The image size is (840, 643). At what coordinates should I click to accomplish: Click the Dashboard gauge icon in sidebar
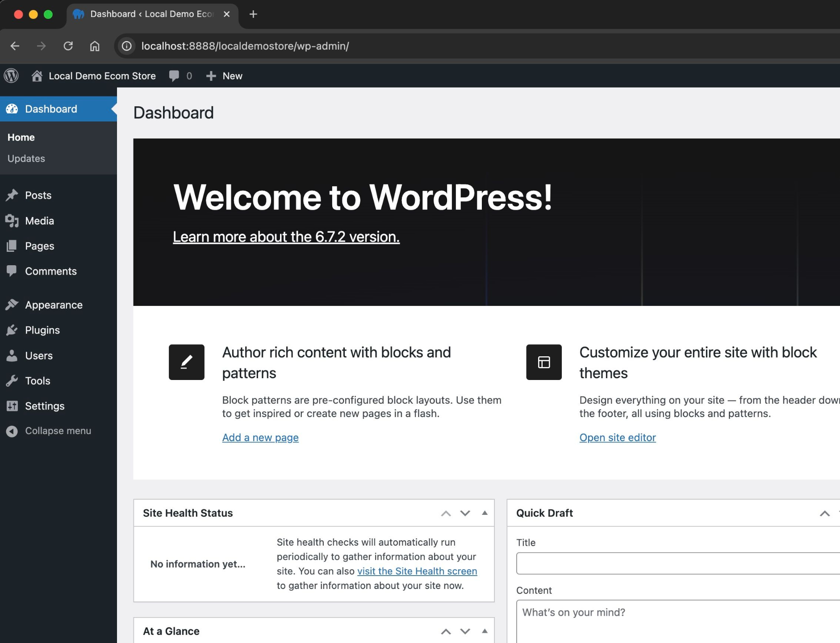click(12, 109)
